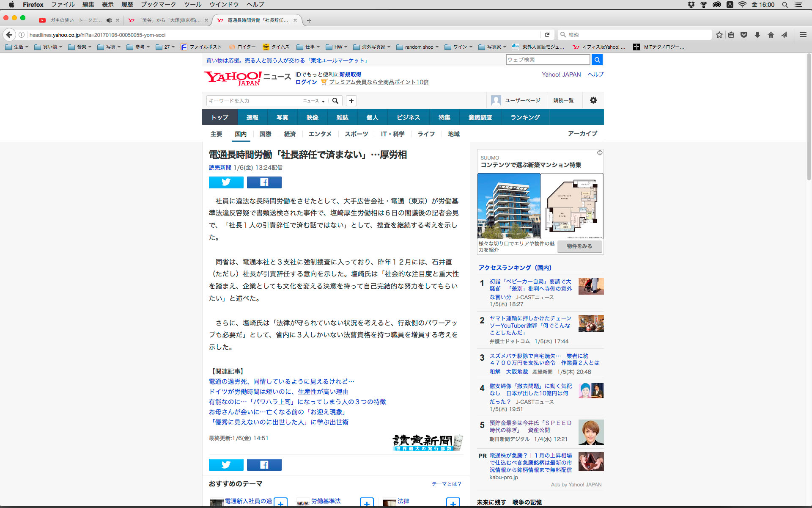Open Firefox hamburger menu
812x508 pixels.
point(803,35)
